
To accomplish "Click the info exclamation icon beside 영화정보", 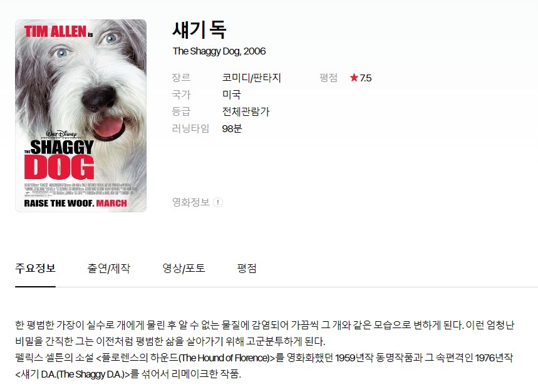I will 218,202.
